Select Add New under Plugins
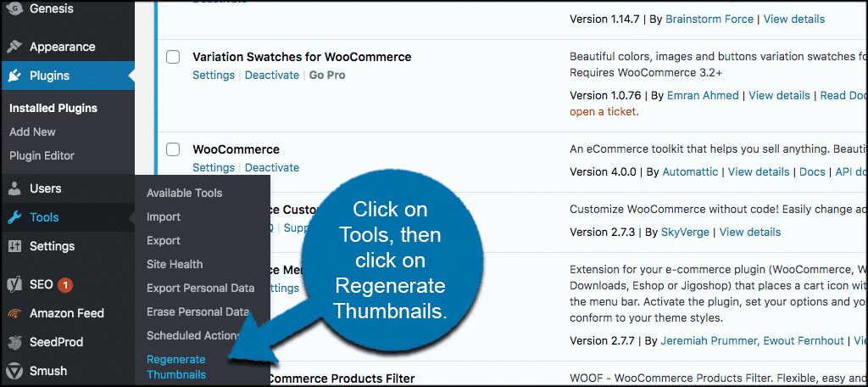Image resolution: width=868 pixels, height=387 pixels. 33,132
